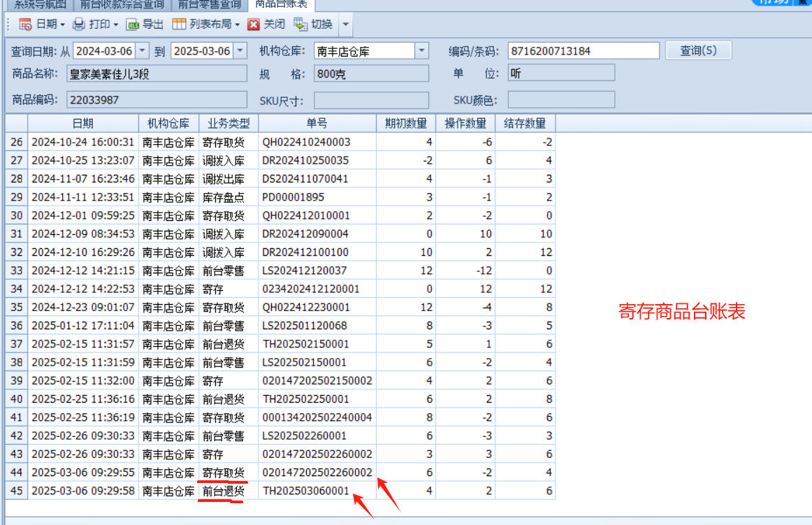This screenshot has width=812, height=525.
Task: Click the 查询(S) button
Action: pos(698,51)
